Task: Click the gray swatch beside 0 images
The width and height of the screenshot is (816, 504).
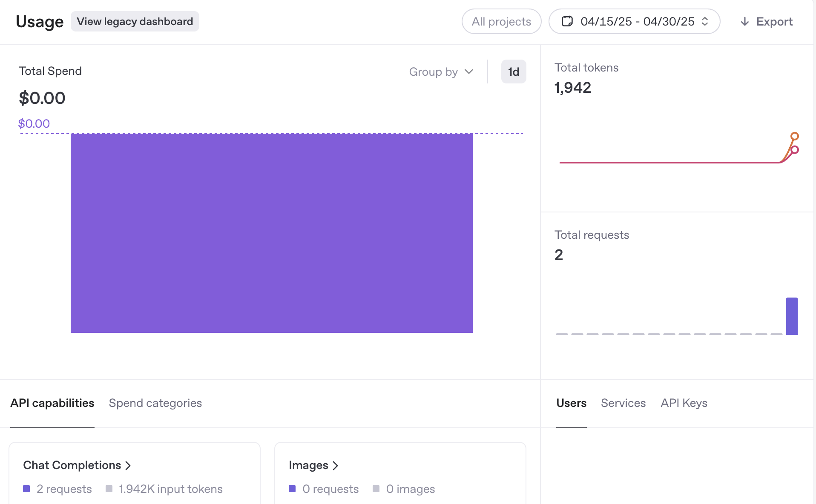Action: [376, 489]
